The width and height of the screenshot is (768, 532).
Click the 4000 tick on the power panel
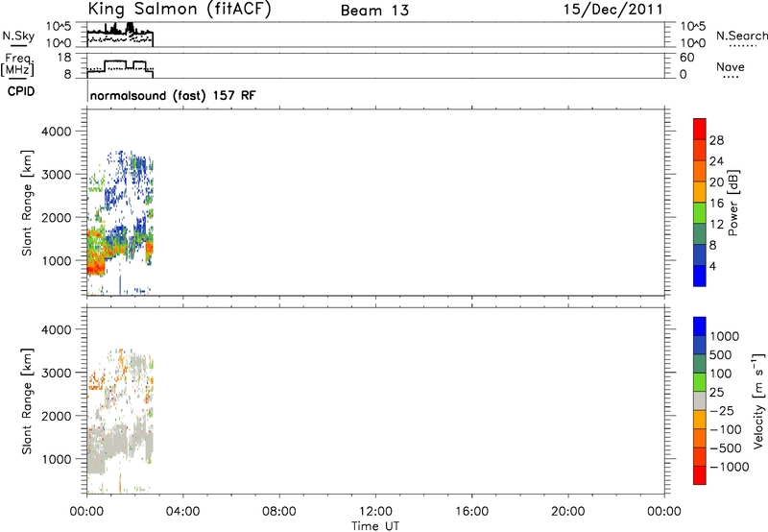pos(57,132)
